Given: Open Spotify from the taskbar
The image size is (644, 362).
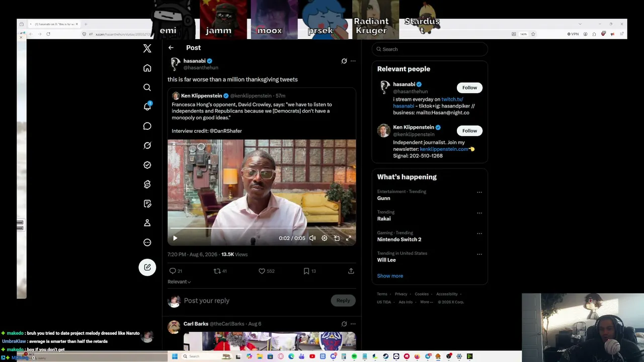Looking at the screenshot, I should click(354, 356).
